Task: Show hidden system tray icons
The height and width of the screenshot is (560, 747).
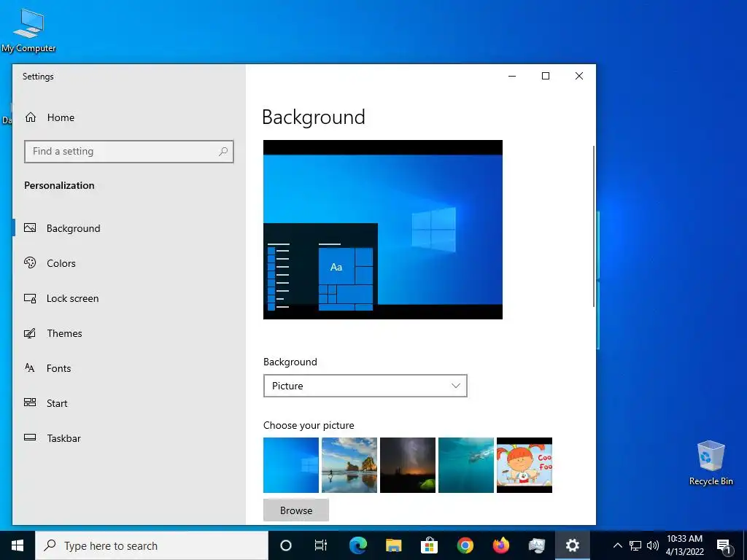Action: tap(617, 545)
